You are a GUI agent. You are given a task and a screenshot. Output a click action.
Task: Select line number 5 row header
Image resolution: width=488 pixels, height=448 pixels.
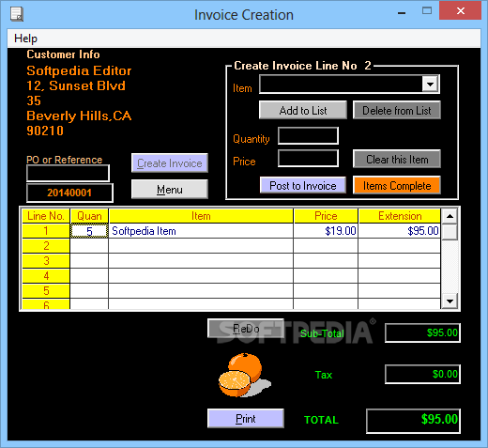pyautogui.click(x=46, y=291)
